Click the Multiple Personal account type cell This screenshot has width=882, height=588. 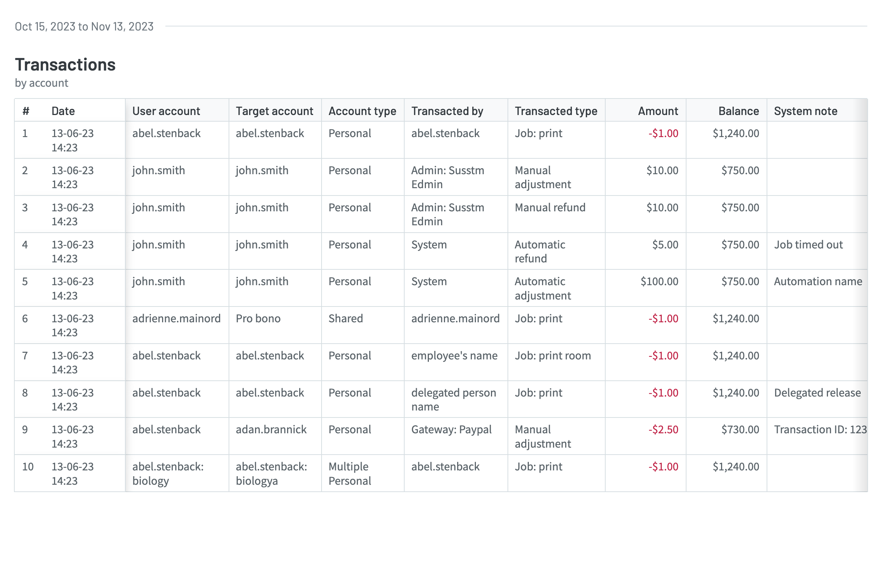[x=349, y=473]
